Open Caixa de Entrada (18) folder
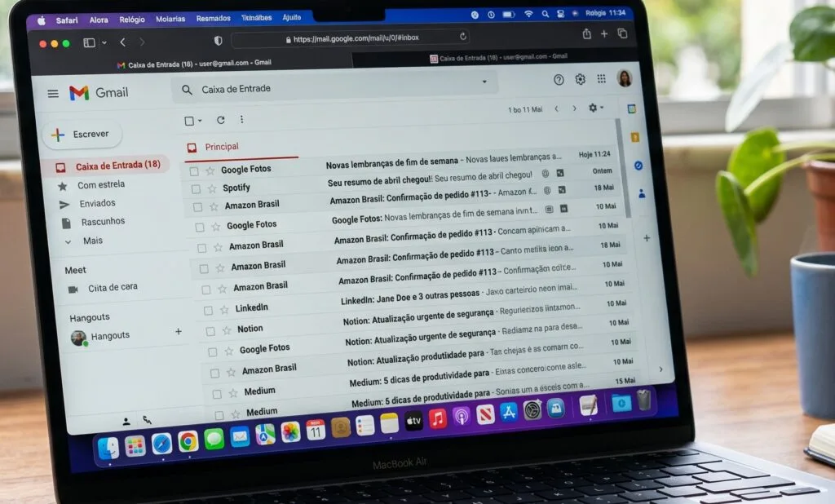The height and width of the screenshot is (504, 835). click(x=109, y=166)
